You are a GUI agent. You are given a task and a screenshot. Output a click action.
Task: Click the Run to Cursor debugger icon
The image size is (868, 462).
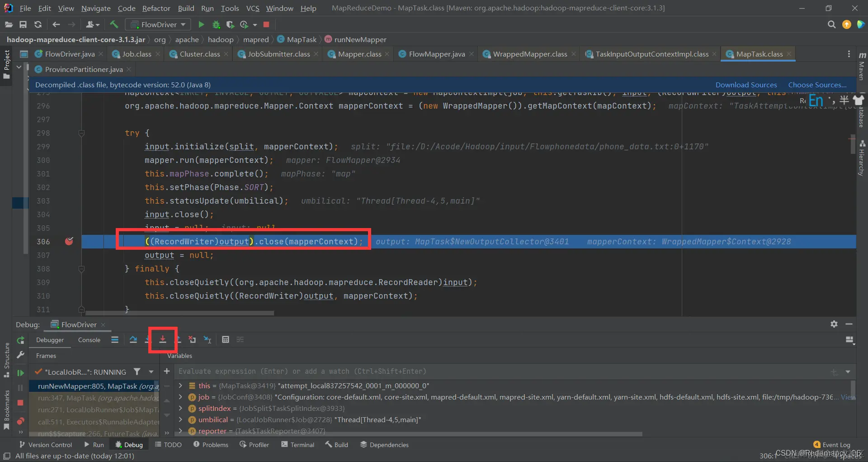click(x=208, y=339)
